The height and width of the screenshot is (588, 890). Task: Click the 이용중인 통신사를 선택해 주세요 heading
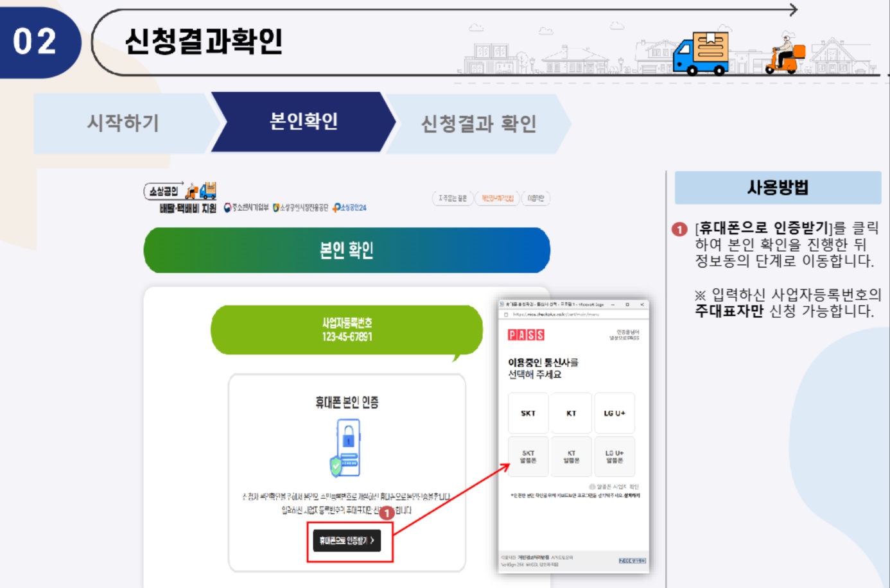click(543, 368)
